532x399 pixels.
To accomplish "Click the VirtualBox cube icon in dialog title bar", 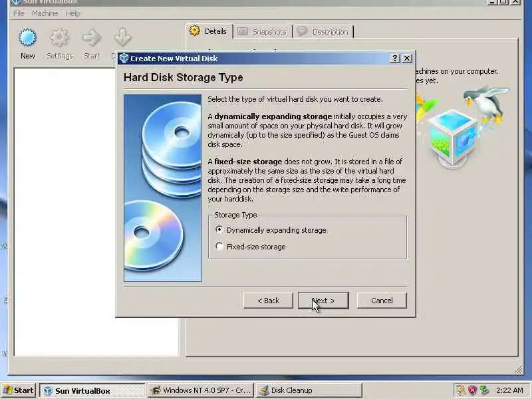I will pos(124,59).
